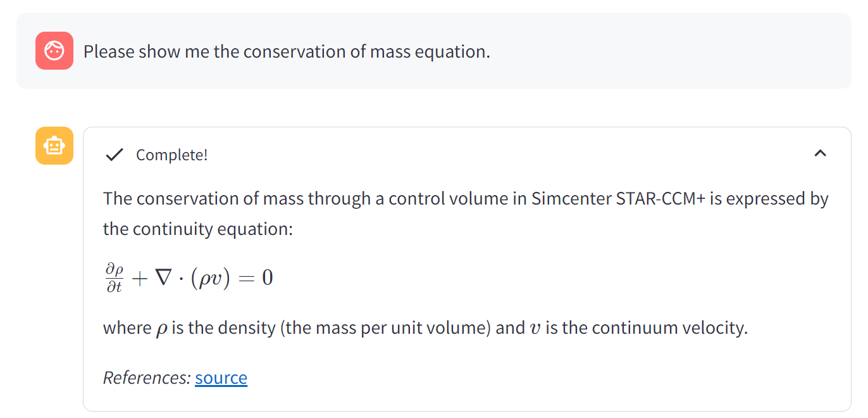Click the (ρv) term in the equation
Viewport: 868px width, 418px height.
coord(209,277)
